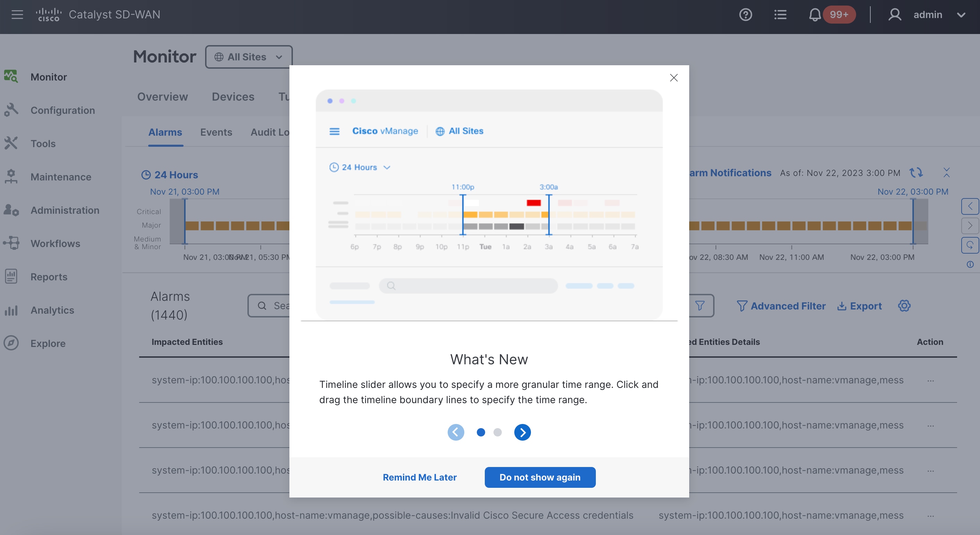Sort by Impacted Entities column header
This screenshot has height=535, width=980.
tap(187, 342)
